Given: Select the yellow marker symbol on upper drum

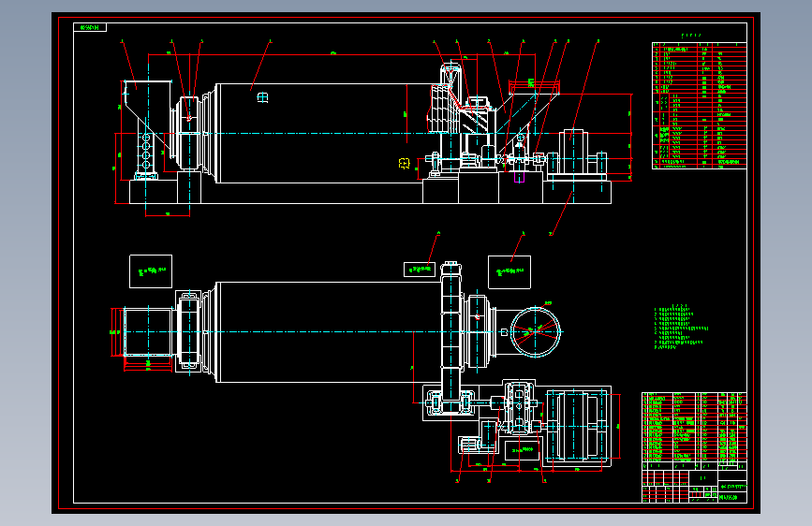Looking at the screenshot, I should 405,164.
